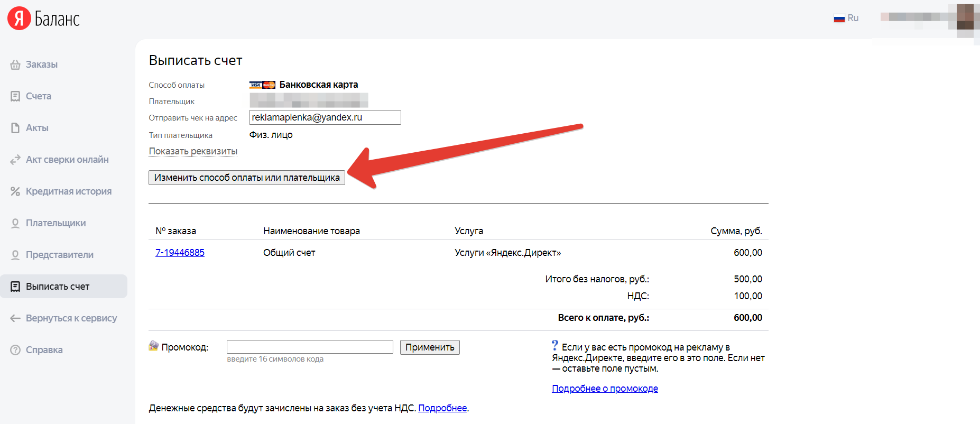Open Кредитная история page
The image size is (980, 424).
click(x=69, y=191)
